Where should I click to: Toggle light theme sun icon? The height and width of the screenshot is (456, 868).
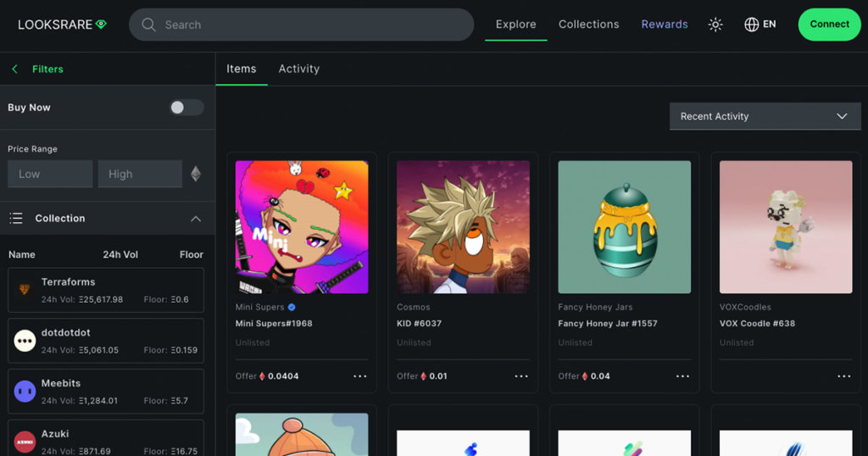(715, 25)
